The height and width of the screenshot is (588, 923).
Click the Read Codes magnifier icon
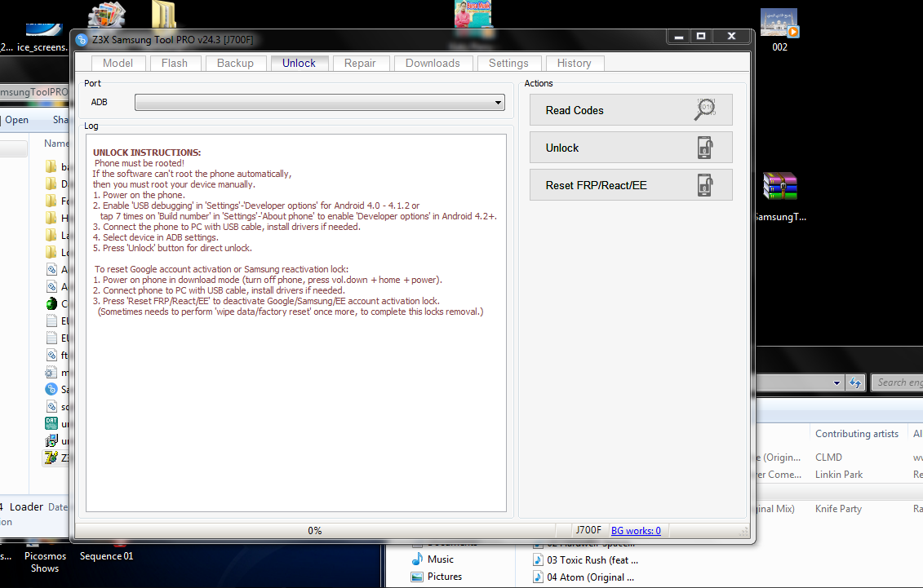click(705, 109)
